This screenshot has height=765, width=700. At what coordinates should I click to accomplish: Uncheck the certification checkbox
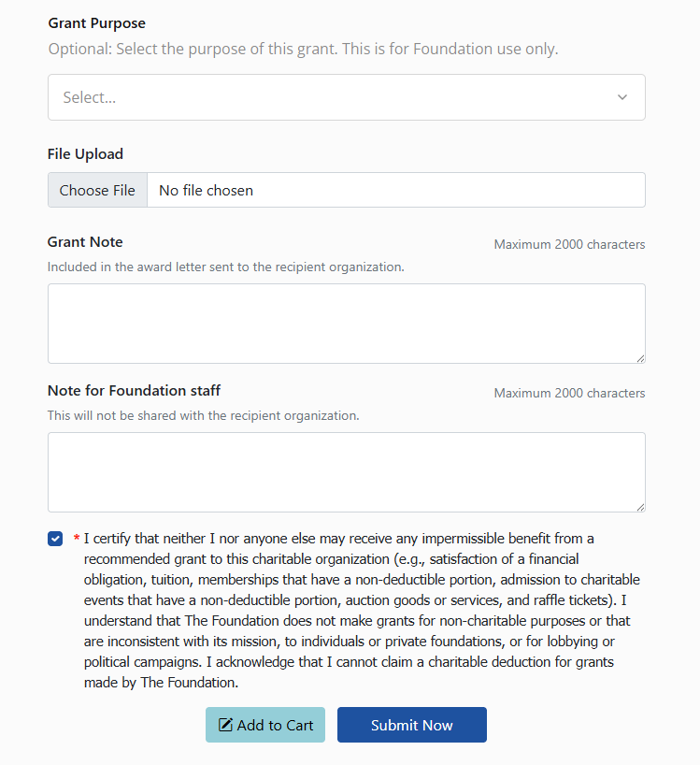55,539
